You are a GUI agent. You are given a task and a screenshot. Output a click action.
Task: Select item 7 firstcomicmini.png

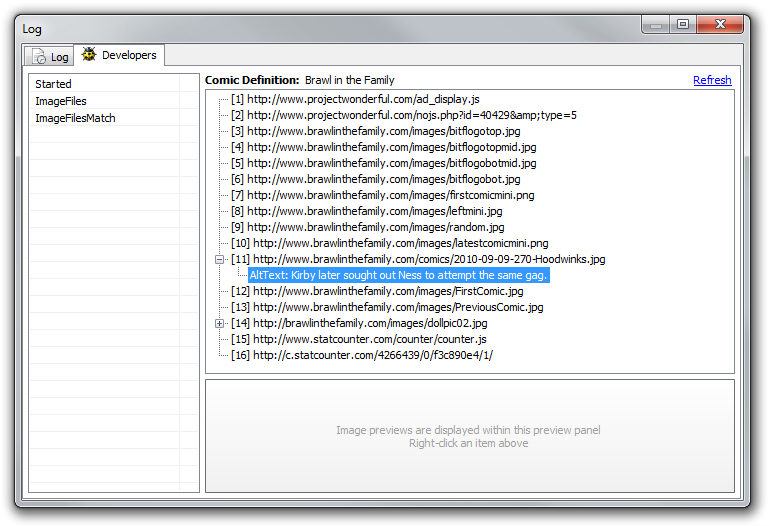[x=382, y=195]
